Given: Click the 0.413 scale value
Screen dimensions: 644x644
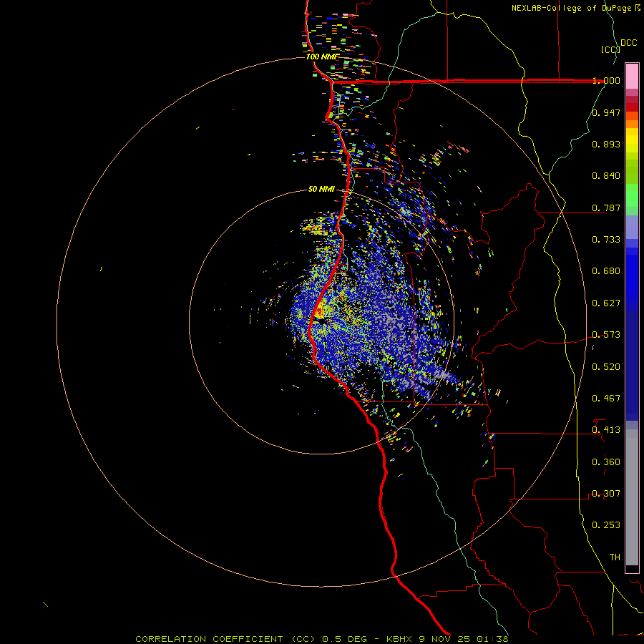Looking at the screenshot, I should point(606,430).
